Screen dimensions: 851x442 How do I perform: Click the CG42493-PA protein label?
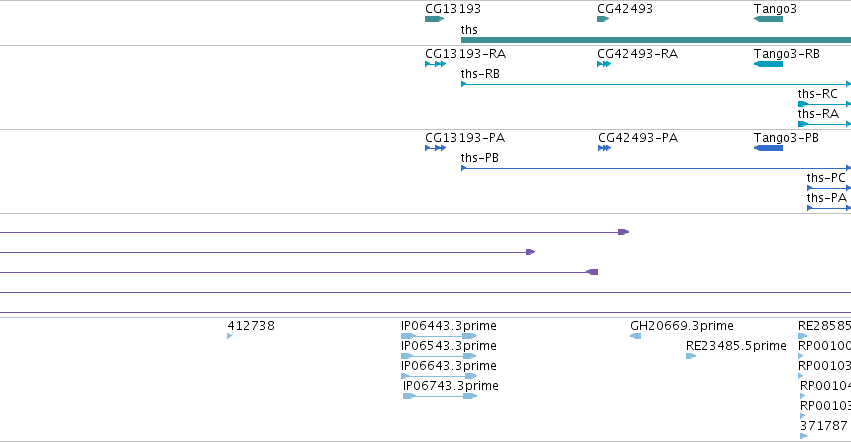638,138
